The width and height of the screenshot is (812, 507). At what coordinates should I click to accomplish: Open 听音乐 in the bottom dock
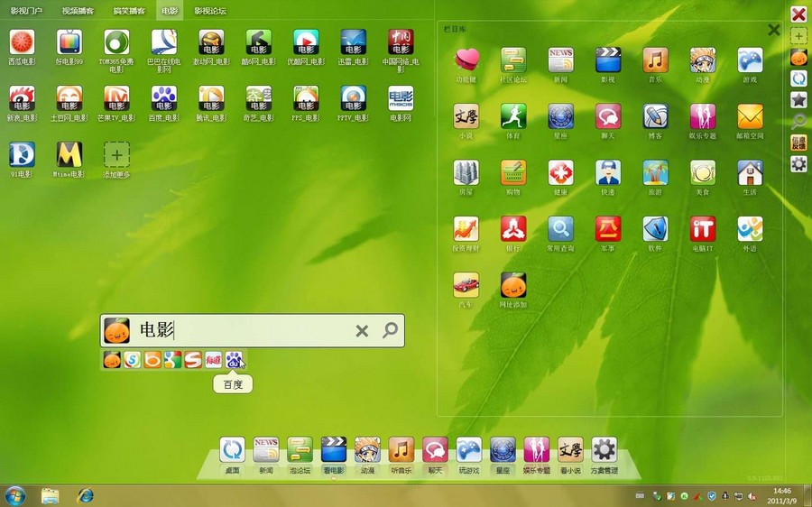401,449
